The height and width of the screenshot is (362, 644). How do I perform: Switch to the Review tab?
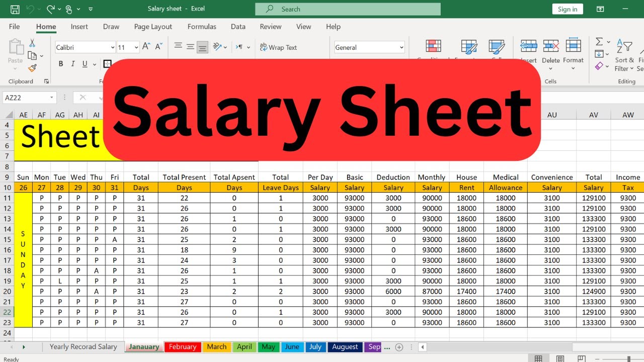tap(271, 27)
